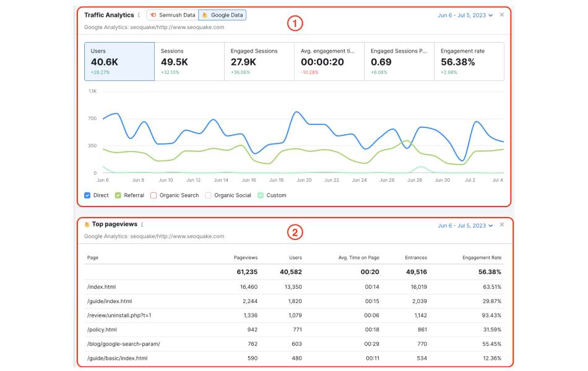
Task: Click the total entrances value 49,516
Action: [417, 272]
